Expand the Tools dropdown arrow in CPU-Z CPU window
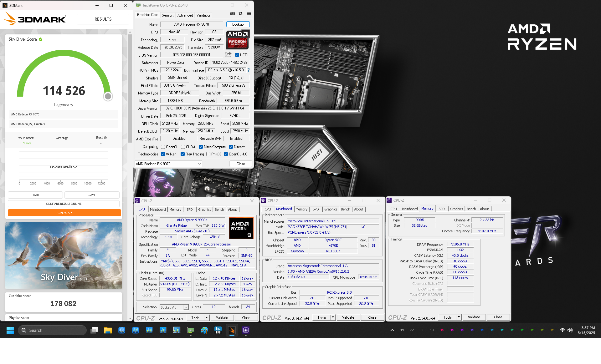Image resolution: width=601 pixels, height=364 pixels. tap(207, 318)
